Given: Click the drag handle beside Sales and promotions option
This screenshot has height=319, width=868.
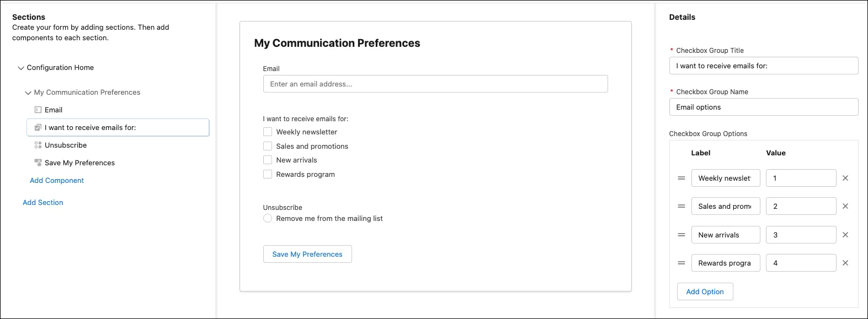Looking at the screenshot, I should pyautogui.click(x=681, y=206).
